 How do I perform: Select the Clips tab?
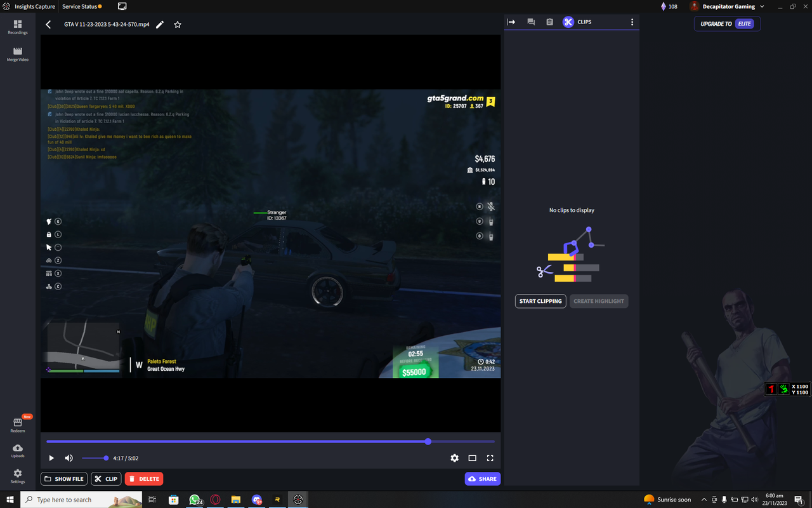577,22
